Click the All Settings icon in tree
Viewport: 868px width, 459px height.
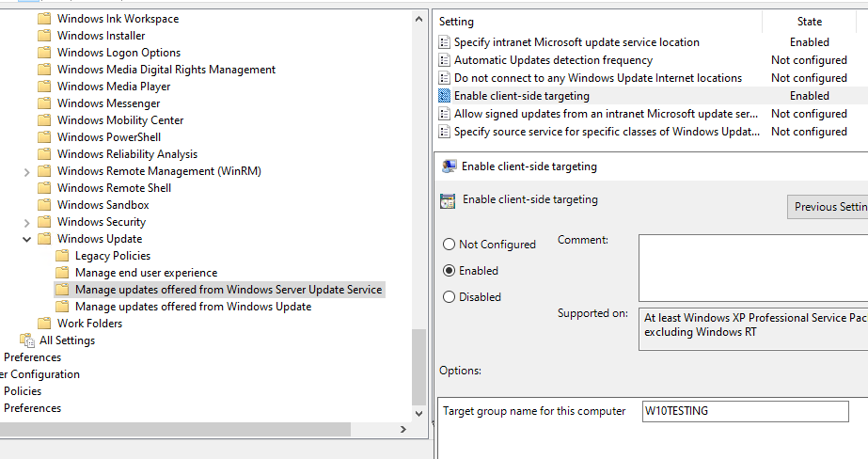click(26, 340)
